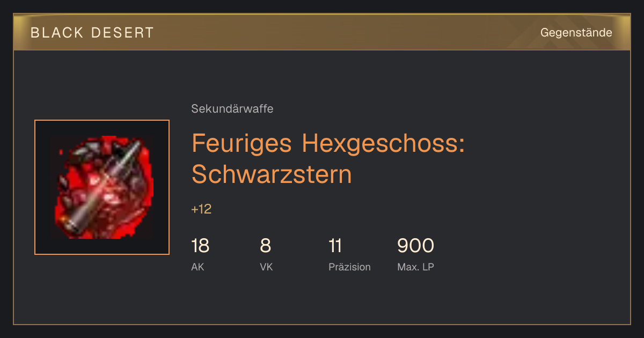This screenshot has height=338, width=644.
Task: Select the VK value 8
Action: [x=265, y=246]
